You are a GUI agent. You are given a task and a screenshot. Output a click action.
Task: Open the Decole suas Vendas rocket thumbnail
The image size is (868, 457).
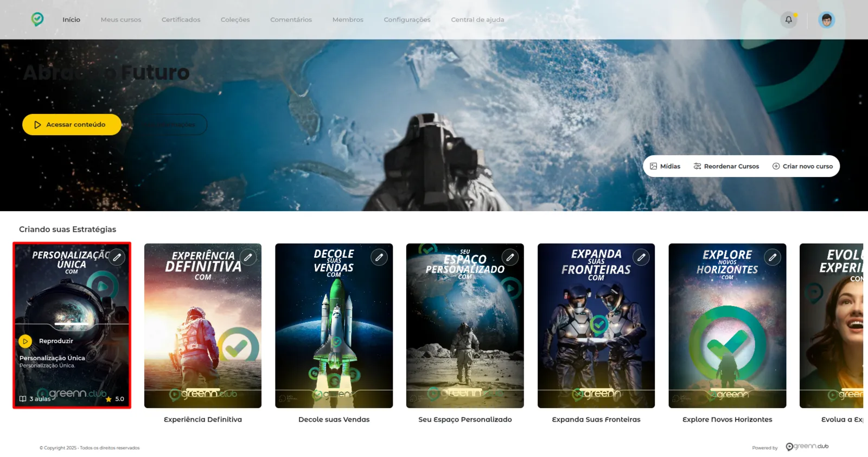[x=334, y=326]
